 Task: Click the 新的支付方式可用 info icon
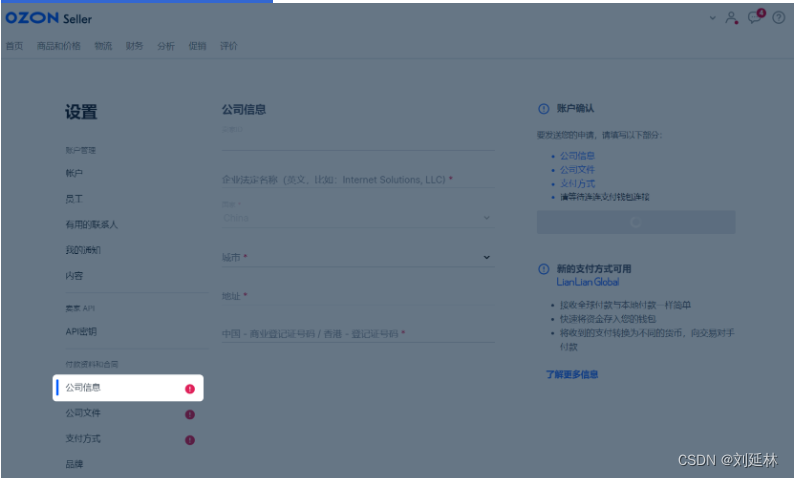[543, 269]
